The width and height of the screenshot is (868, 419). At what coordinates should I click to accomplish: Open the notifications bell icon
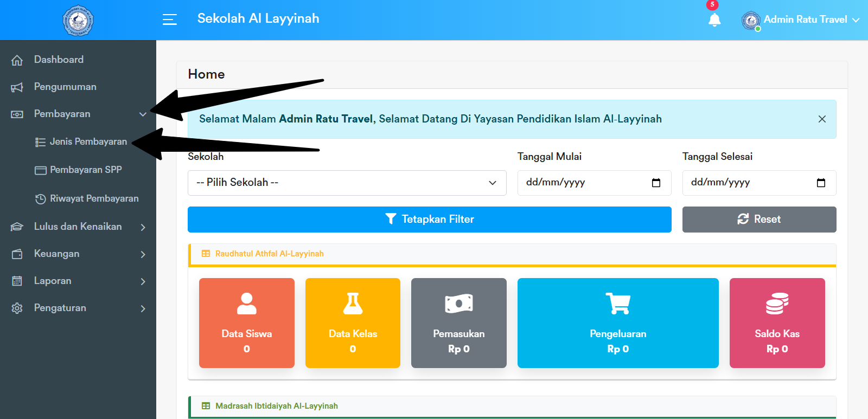coord(714,20)
